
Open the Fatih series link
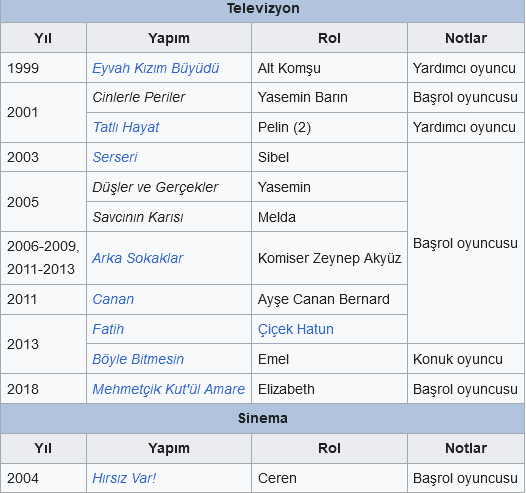pos(108,329)
